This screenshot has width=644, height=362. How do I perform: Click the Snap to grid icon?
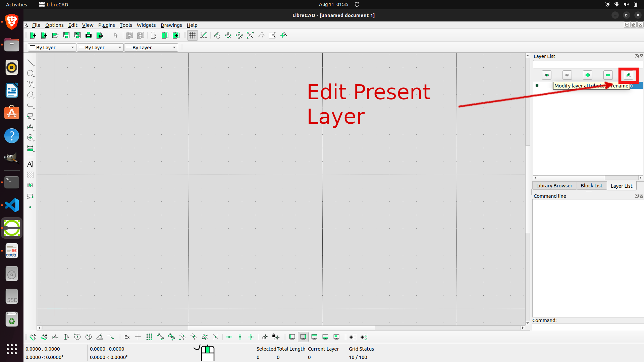[149, 337]
